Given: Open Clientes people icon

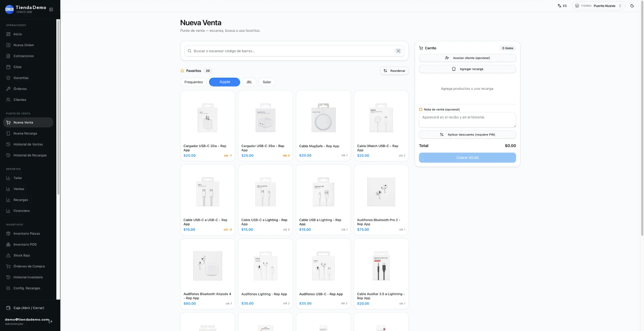Looking at the screenshot, I should (8, 100).
